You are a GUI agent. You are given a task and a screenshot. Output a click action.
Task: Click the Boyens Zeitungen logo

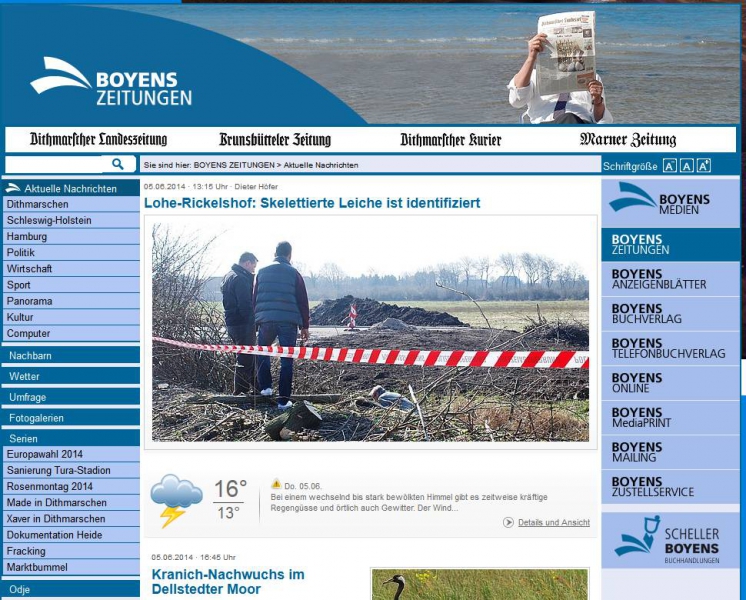coord(111,83)
